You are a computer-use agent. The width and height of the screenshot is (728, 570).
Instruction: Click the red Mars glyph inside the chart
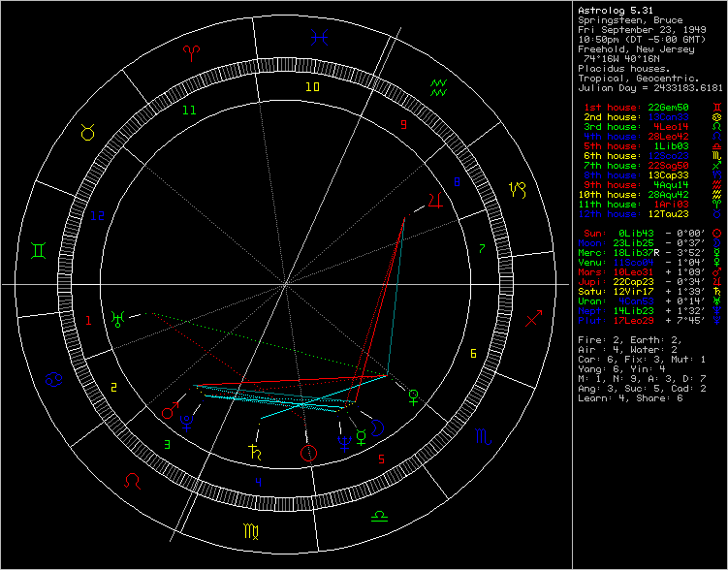pos(171,410)
